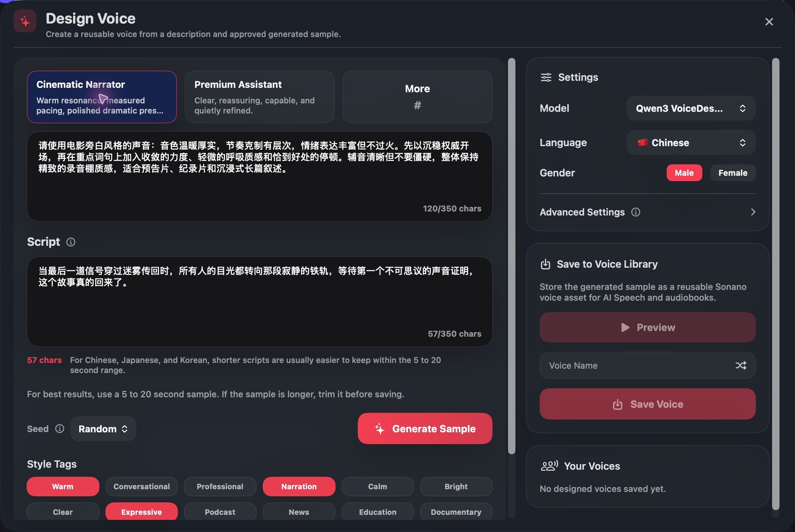Click the Chinese flag icon in Language
The width and height of the screenshot is (795, 532).
click(x=642, y=142)
